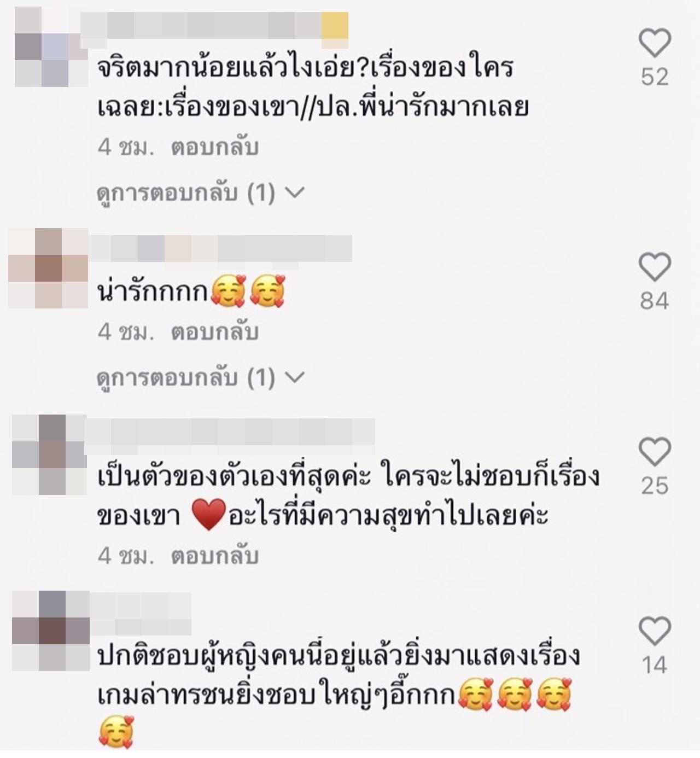The width and height of the screenshot is (700, 758).
Task: Tap heart on comment with 14 likes
Action: pyautogui.click(x=655, y=631)
